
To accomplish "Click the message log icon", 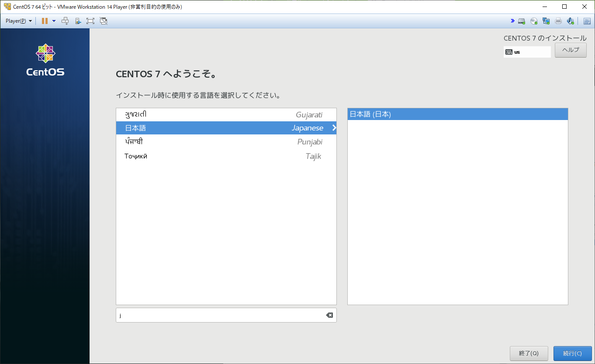I will (587, 21).
